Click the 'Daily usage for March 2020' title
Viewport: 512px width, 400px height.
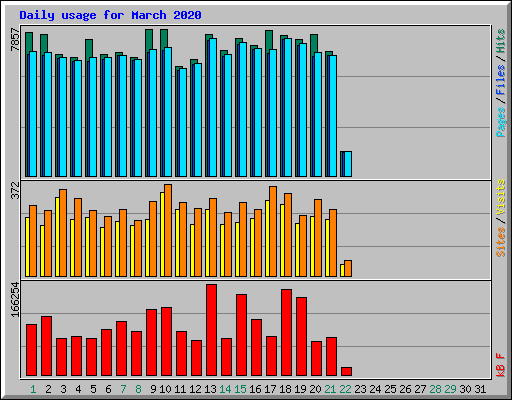coord(110,15)
